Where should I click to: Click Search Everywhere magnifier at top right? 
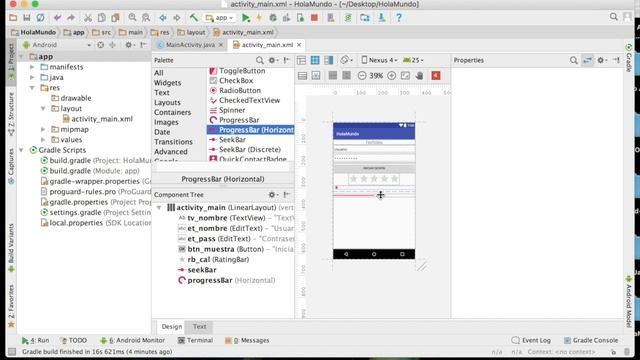[613, 17]
